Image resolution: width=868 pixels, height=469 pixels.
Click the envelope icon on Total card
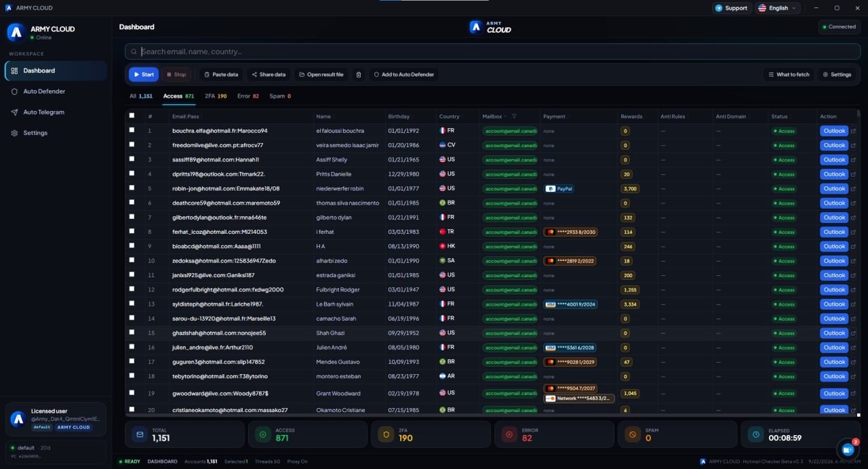(x=140, y=434)
